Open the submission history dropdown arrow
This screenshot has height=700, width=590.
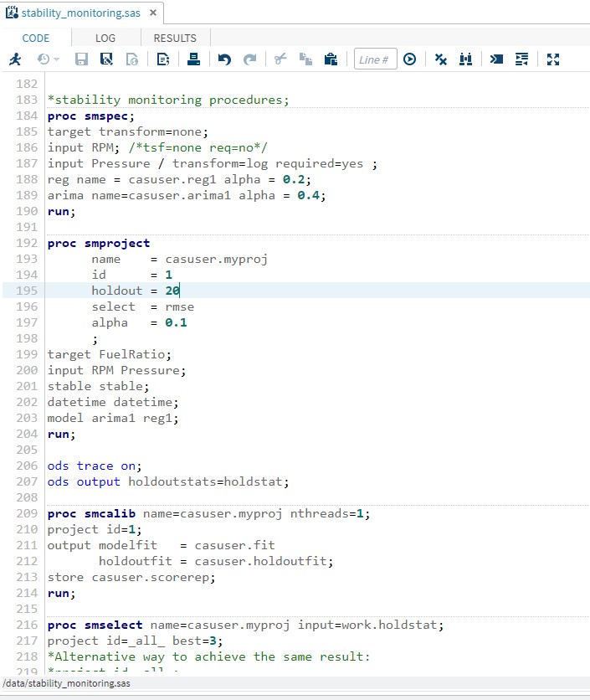(57, 59)
